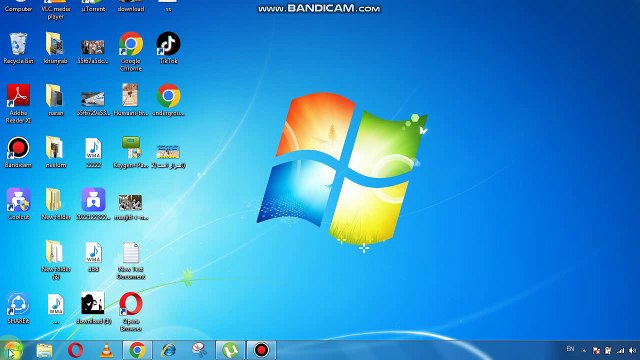Open the neelam folder on the desktop
This screenshot has height=360, width=640.
point(56,152)
